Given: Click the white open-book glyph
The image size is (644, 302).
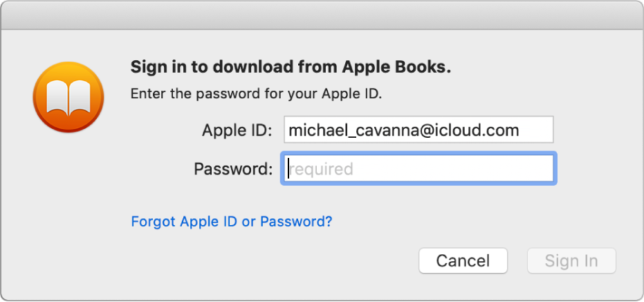Looking at the screenshot, I should tap(68, 97).
